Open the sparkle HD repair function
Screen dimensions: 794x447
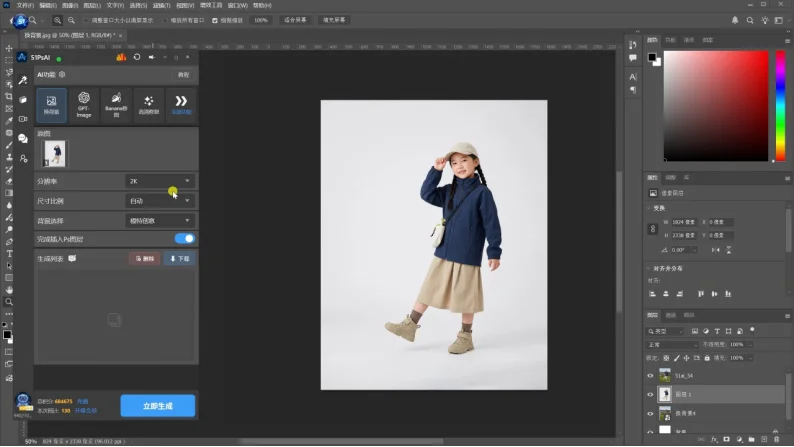coord(148,105)
